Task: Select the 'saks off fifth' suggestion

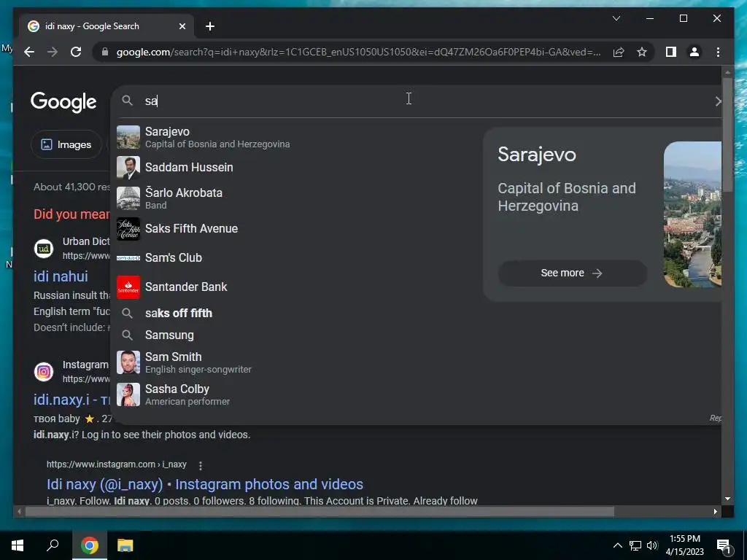Action: pos(295,314)
